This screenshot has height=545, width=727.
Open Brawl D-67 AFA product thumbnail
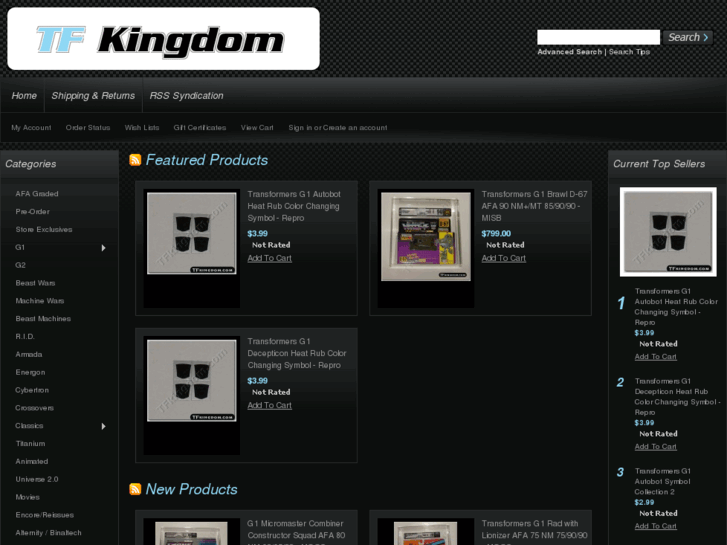click(426, 237)
